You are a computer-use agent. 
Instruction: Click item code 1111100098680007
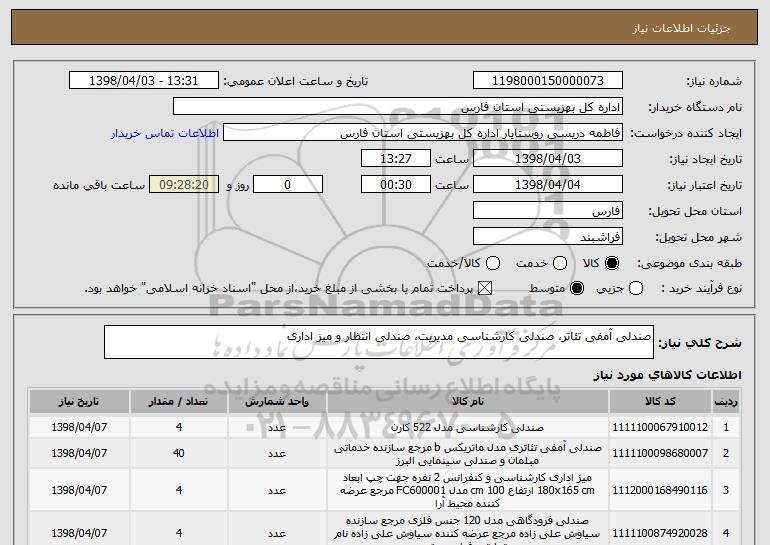(x=660, y=453)
